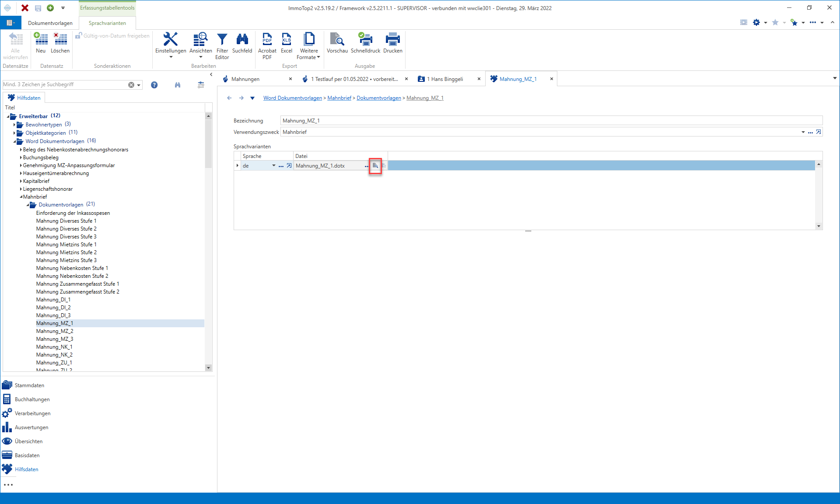Delete record with Löschen
Screen dimensions: 840x504
[60, 43]
